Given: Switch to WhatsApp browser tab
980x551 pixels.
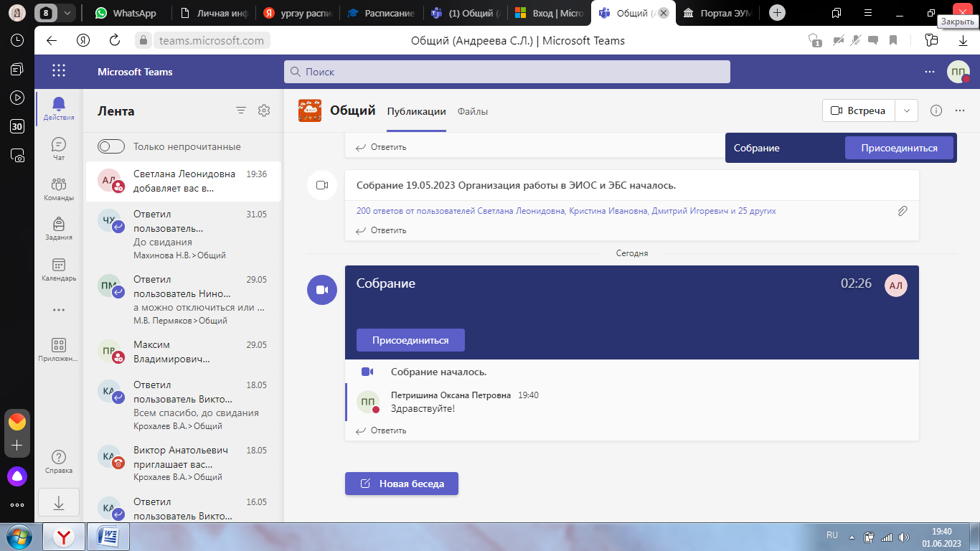Looking at the screenshot, I should point(126,13).
